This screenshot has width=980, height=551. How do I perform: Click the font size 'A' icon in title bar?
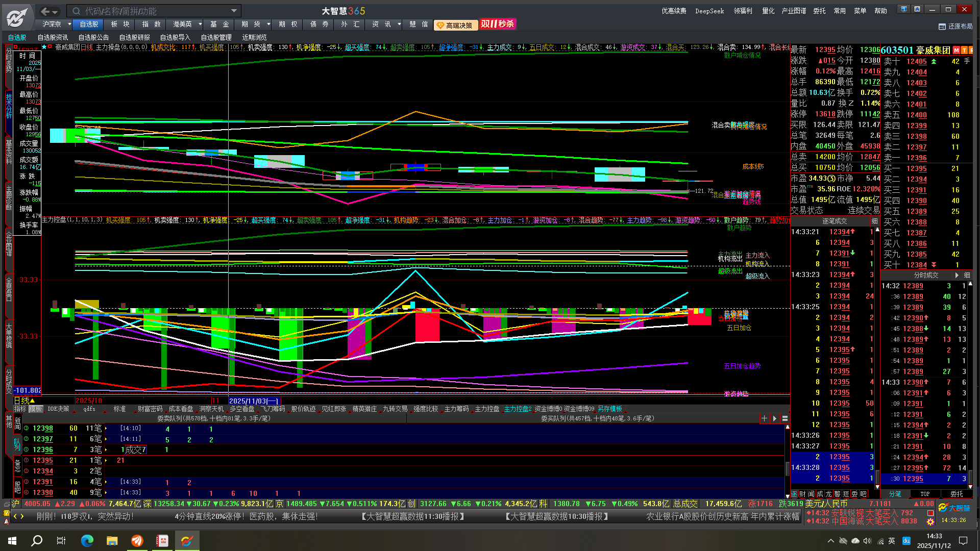coord(917,9)
